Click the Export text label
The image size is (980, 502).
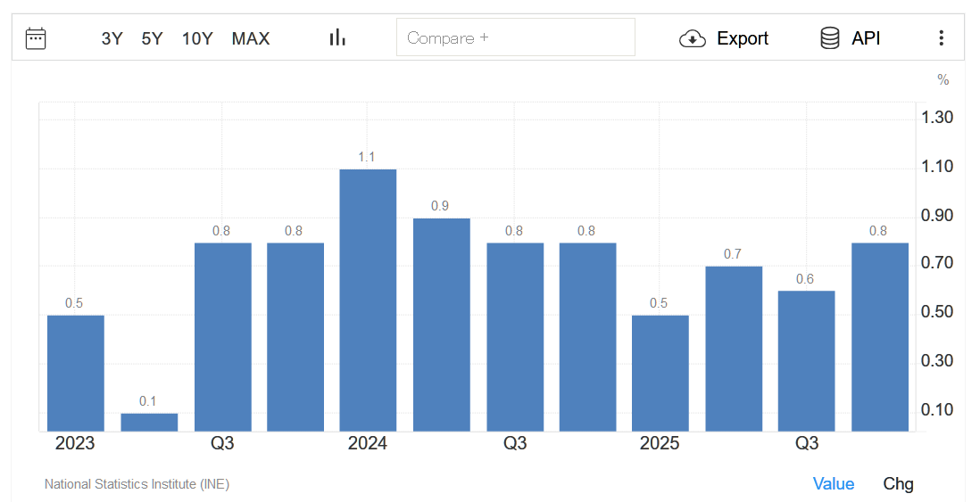[x=743, y=38]
